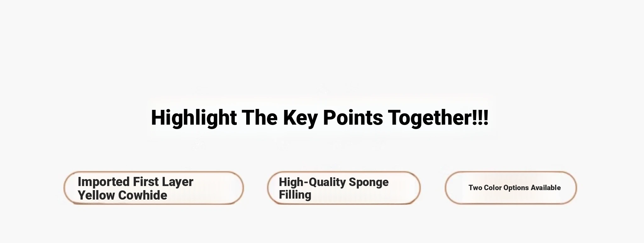Click the Two Color text in last pill
Screen dimensions: 644x243
[x=485, y=188]
